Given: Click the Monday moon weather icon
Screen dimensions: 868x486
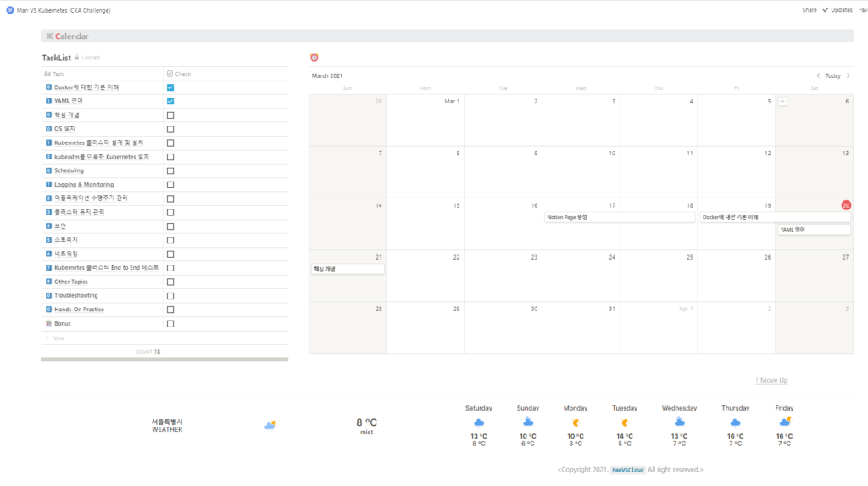Looking at the screenshot, I should point(576,422).
